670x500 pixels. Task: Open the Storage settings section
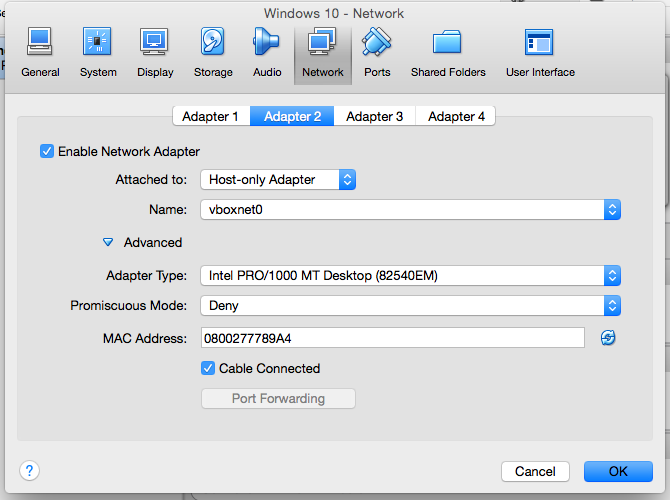point(213,52)
